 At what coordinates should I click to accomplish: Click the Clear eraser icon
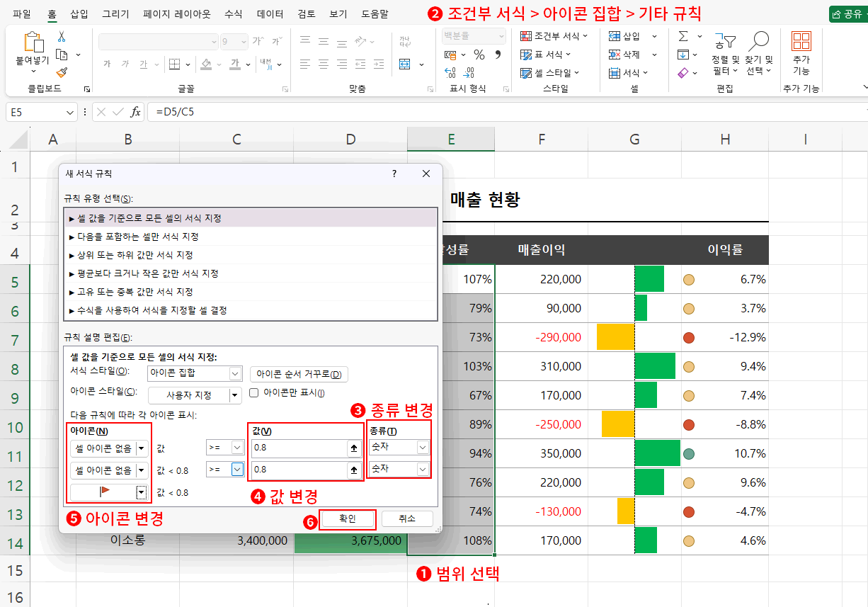pos(683,72)
